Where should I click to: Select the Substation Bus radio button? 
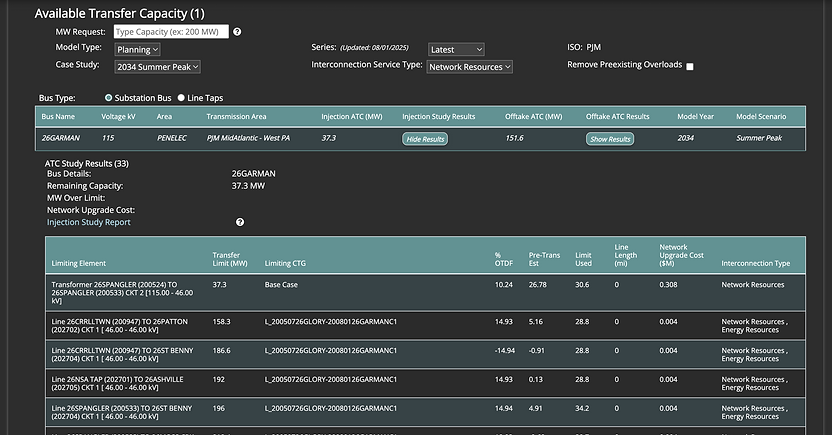pyautogui.click(x=109, y=98)
